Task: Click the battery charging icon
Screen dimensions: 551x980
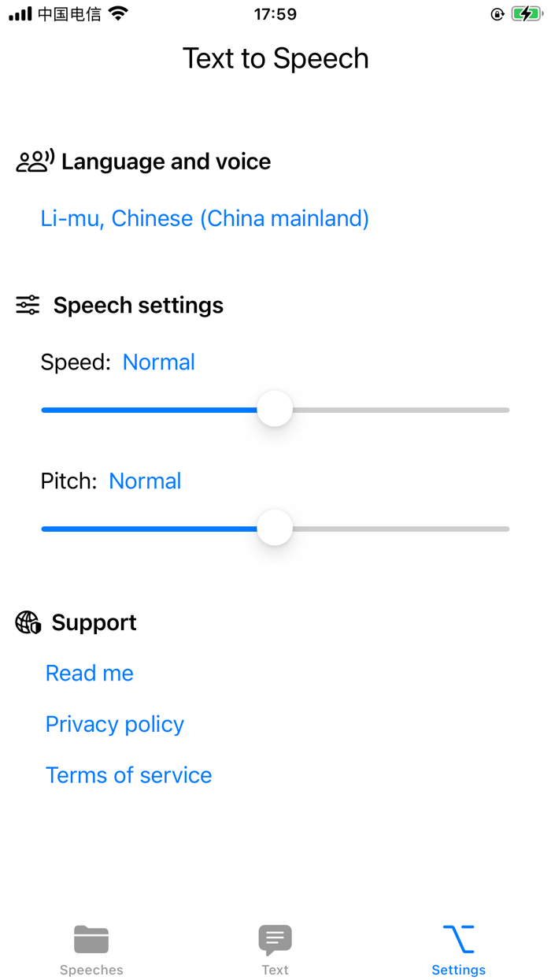Action: pyautogui.click(x=527, y=13)
